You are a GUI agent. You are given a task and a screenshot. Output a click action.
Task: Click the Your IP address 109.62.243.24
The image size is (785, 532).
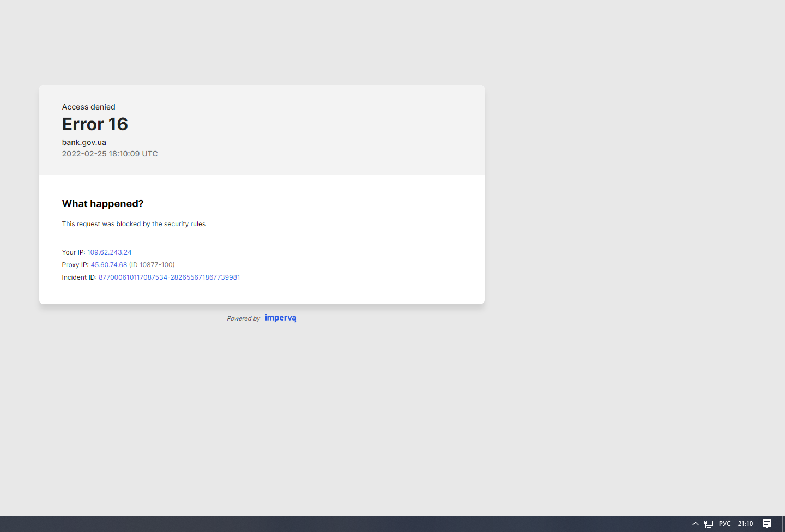pyautogui.click(x=110, y=252)
